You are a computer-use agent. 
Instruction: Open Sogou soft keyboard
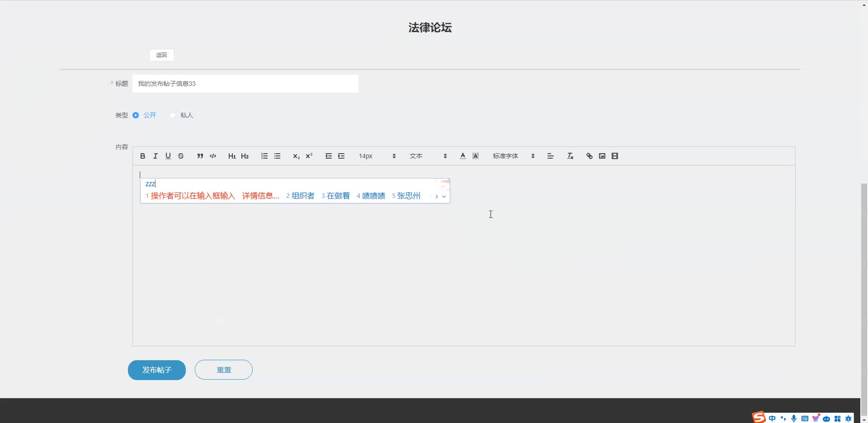point(805,418)
